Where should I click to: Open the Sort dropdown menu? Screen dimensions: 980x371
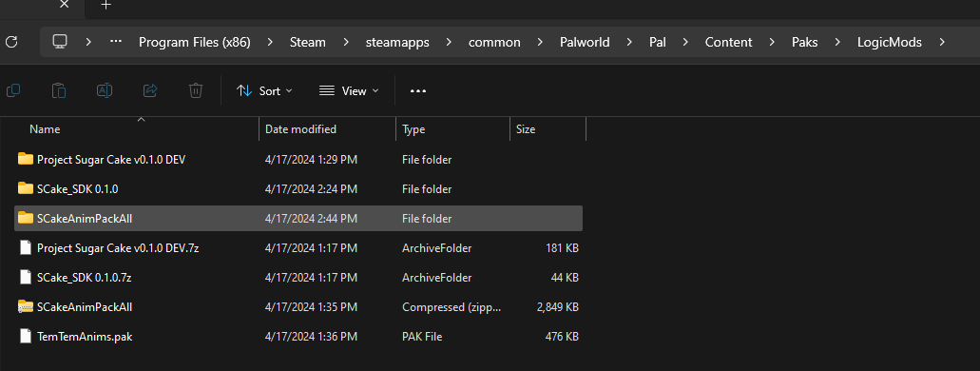[264, 90]
